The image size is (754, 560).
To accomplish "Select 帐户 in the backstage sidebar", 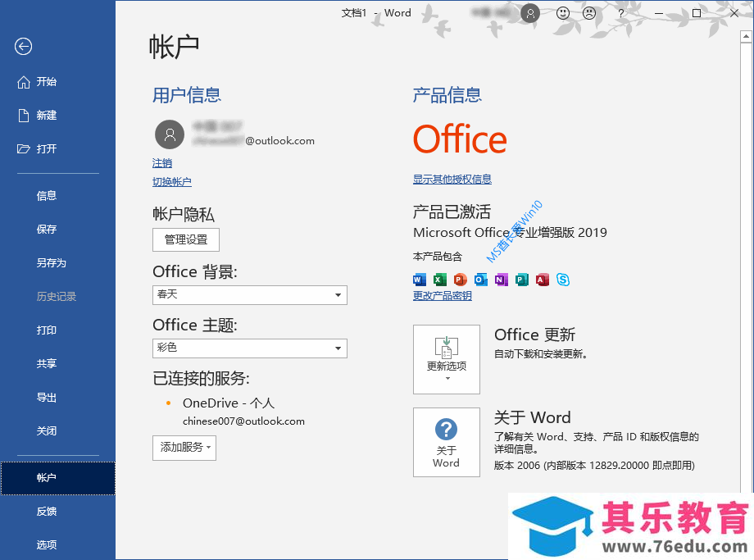I will point(57,478).
